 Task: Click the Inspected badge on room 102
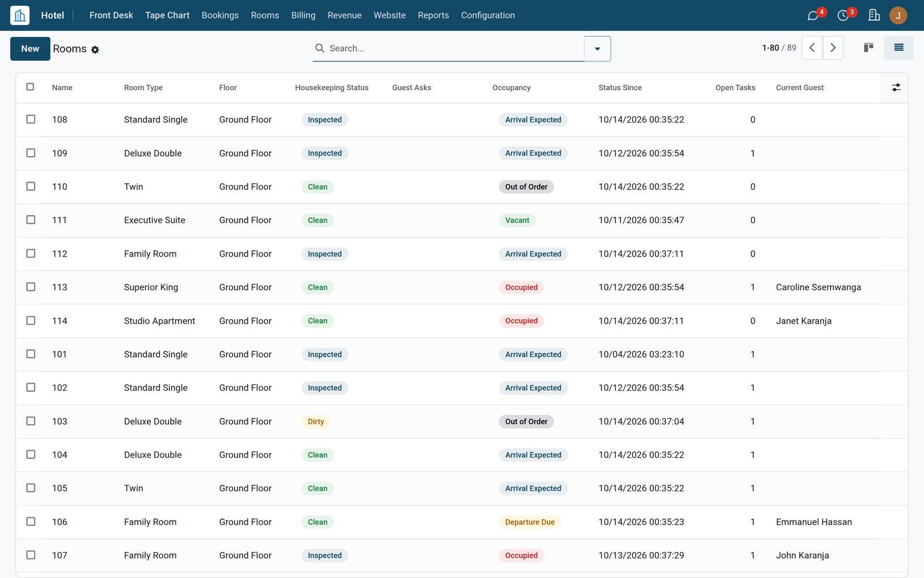point(325,388)
